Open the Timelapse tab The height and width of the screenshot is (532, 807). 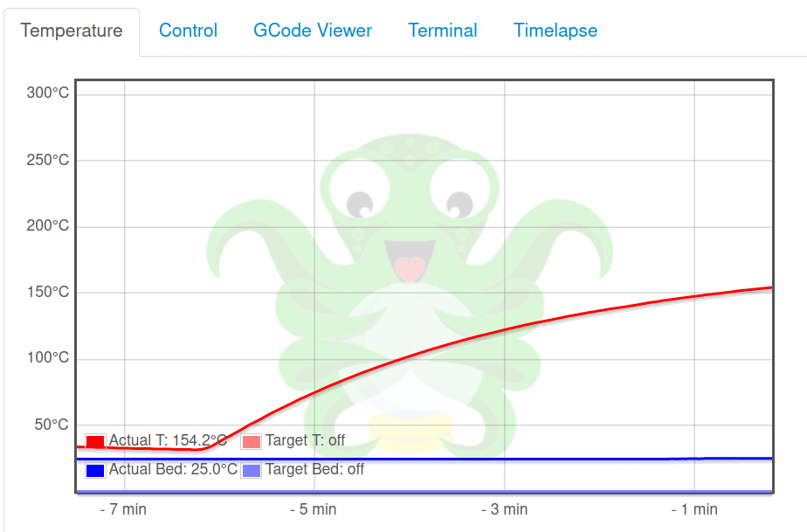pyautogui.click(x=555, y=31)
